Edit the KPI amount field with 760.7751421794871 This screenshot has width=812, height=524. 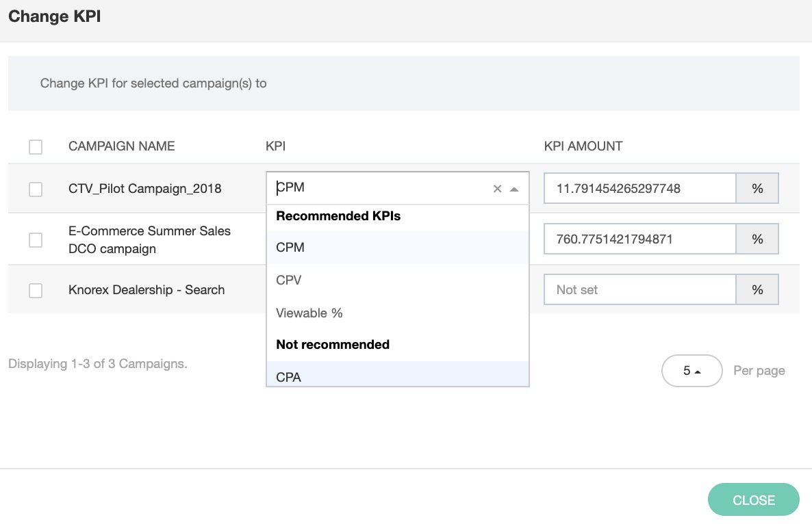[x=639, y=239]
